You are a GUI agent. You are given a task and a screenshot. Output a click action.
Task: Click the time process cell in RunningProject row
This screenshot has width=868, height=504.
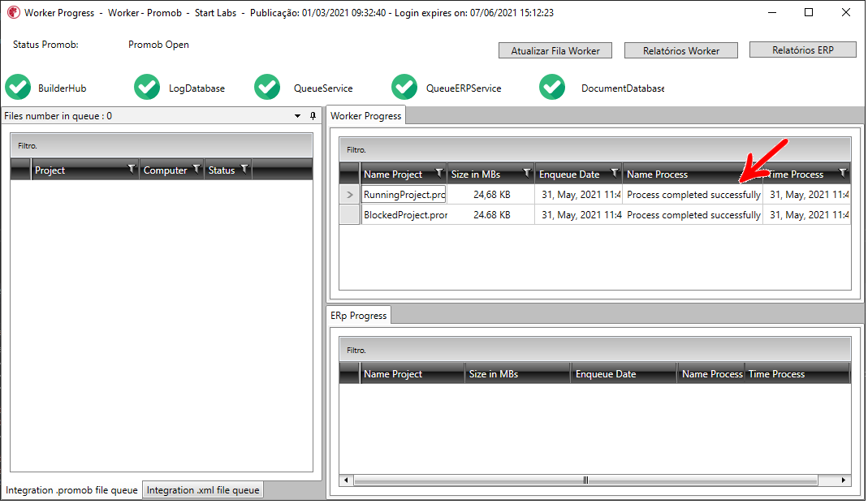(807, 195)
